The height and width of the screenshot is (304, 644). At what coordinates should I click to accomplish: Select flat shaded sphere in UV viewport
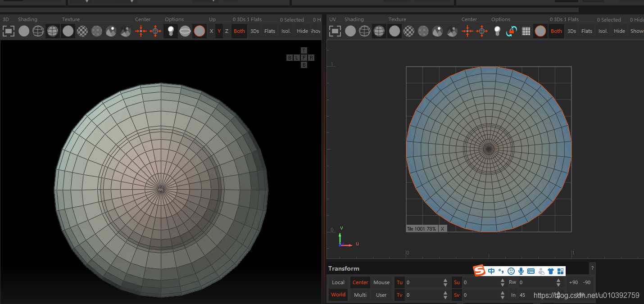pos(350,31)
